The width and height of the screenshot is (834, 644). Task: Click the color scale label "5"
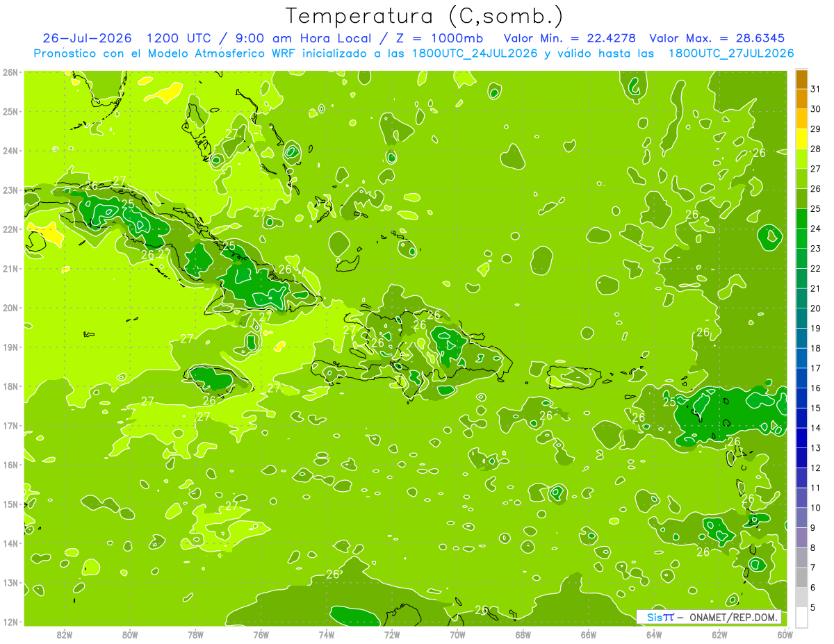pyautogui.click(x=813, y=607)
